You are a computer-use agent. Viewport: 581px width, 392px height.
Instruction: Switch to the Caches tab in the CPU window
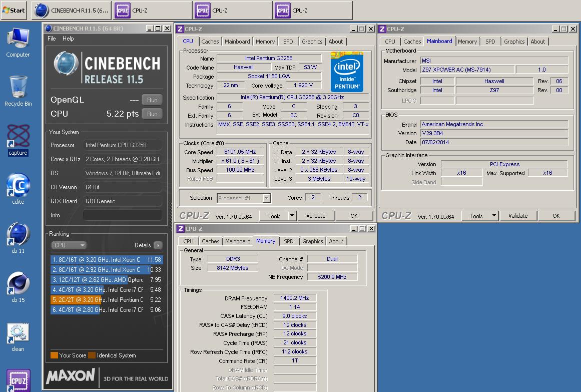(210, 42)
